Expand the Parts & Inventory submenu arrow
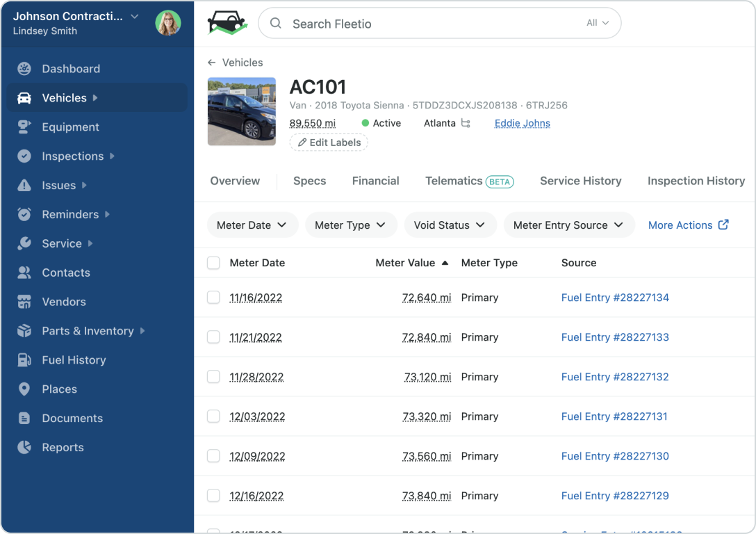Screen dimensions: 756x534 142,331
